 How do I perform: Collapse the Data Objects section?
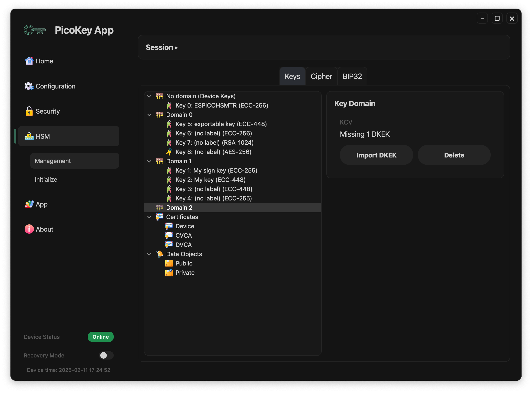[149, 254]
